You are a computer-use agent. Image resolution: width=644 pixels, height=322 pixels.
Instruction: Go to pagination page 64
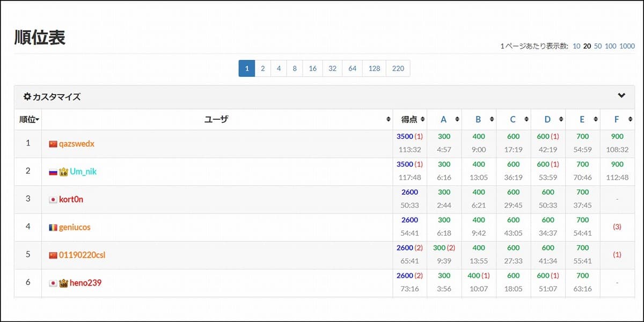[353, 68]
